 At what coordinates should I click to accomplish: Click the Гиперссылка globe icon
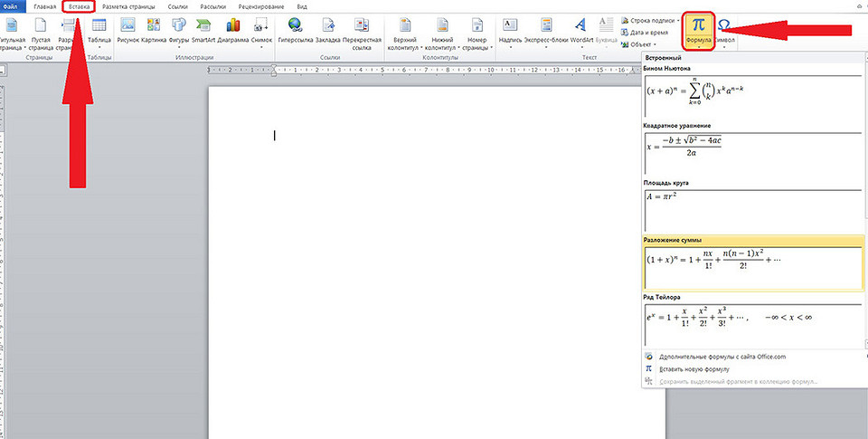(295, 29)
